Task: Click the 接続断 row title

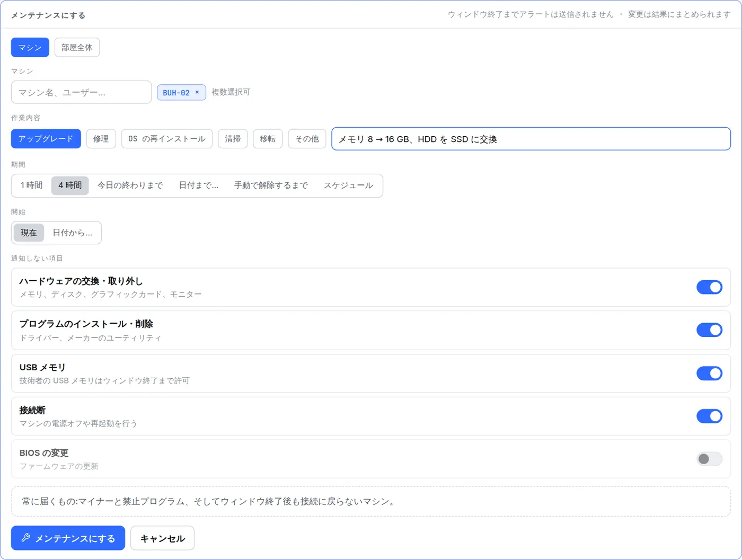Action: pos(32,410)
